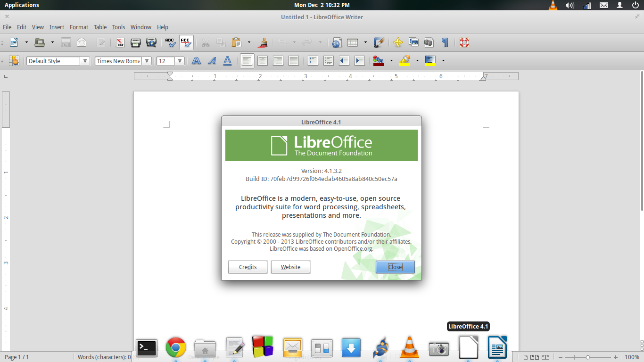Click the Hyperlink globe icon

point(337,42)
